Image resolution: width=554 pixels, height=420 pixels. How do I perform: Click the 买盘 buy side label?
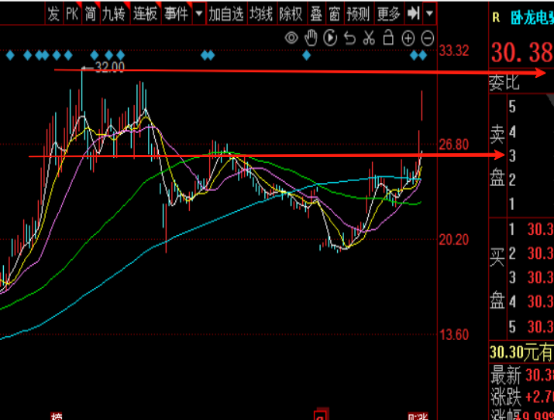[x=497, y=278]
